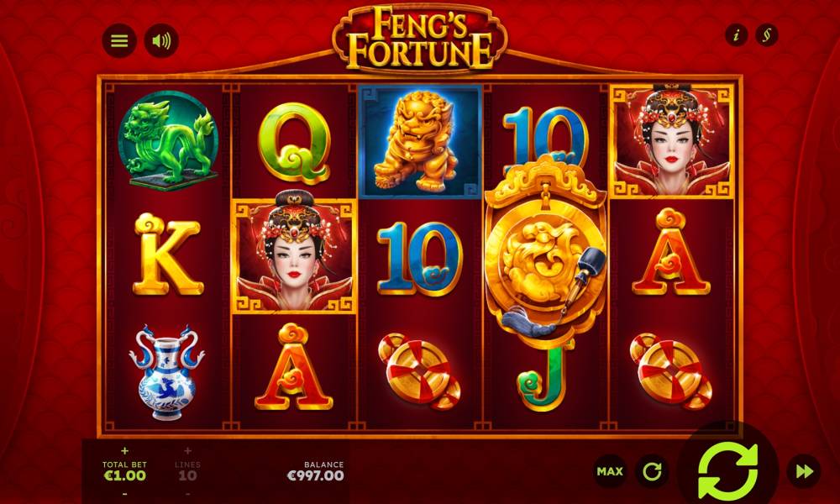The width and height of the screenshot is (840, 504).
Task: Set the MAX bet
Action: 610,471
